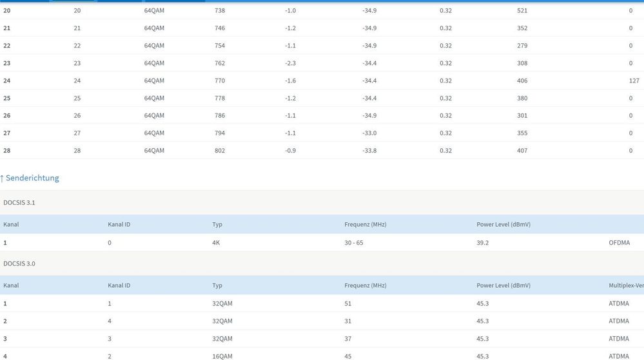Click Kanal ID header in DOCSIS 3.1 table
The image size is (644, 360).
click(x=119, y=224)
